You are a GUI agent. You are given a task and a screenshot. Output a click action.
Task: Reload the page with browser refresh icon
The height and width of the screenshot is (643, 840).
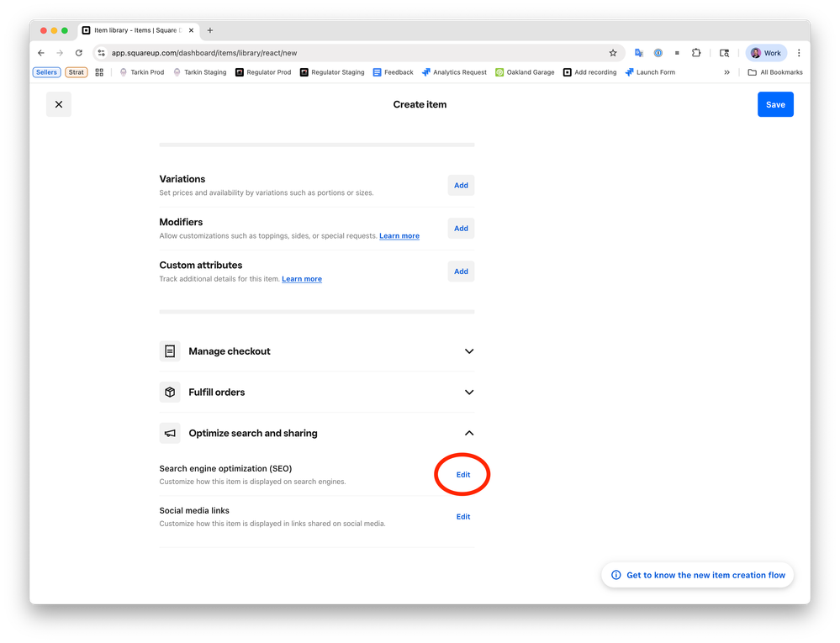click(79, 53)
